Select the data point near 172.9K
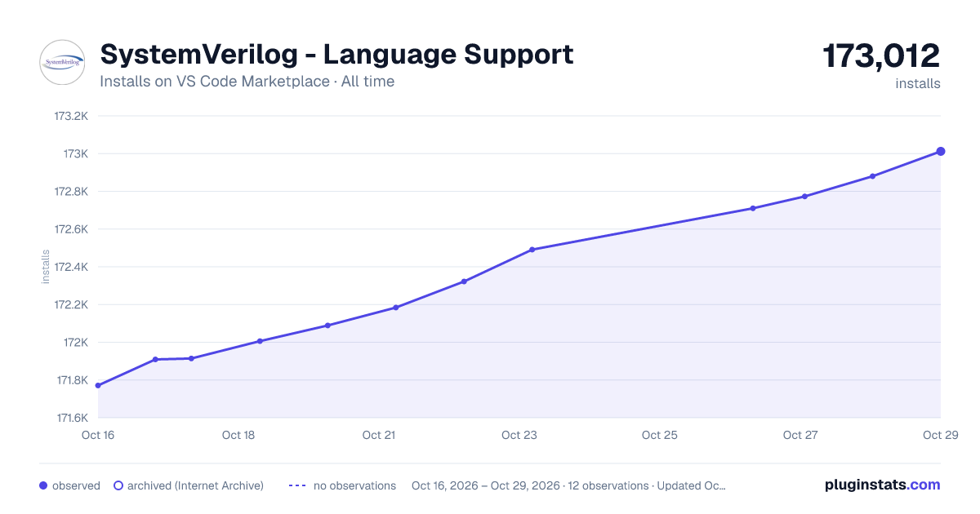This screenshot has width=980, height=514. click(872, 176)
